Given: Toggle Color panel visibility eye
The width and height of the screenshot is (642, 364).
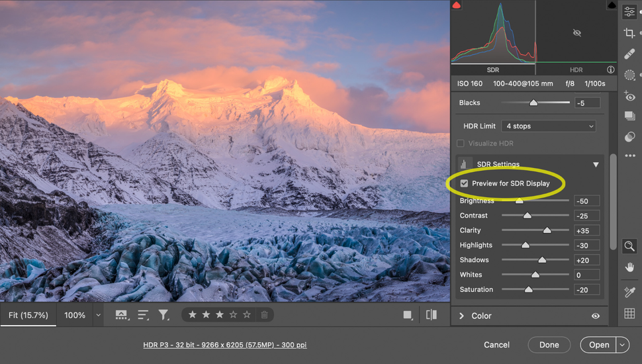Looking at the screenshot, I should point(595,316).
